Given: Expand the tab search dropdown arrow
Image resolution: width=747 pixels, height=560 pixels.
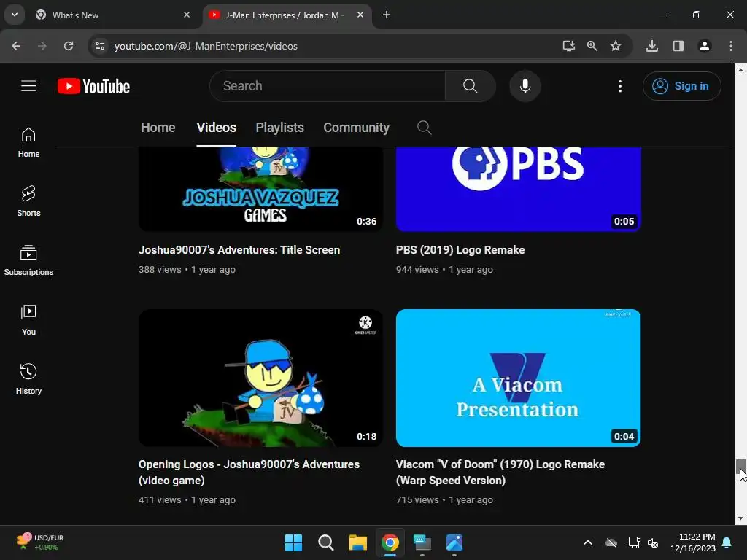Looking at the screenshot, I should pos(15,15).
